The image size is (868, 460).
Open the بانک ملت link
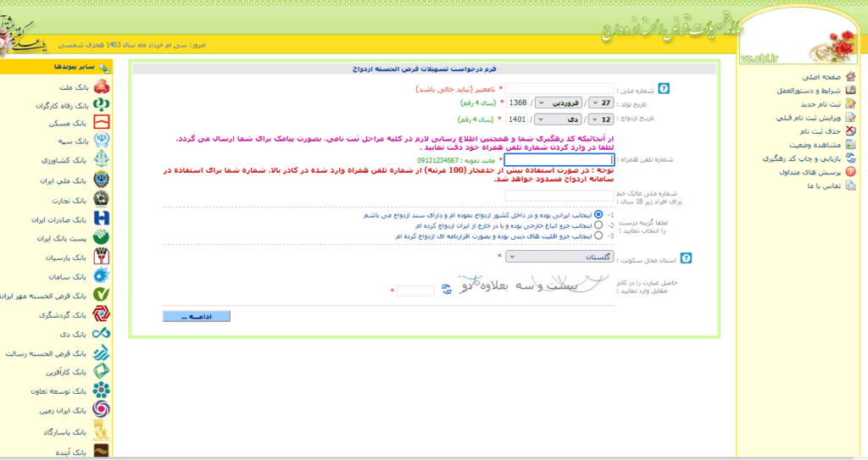tap(74, 87)
